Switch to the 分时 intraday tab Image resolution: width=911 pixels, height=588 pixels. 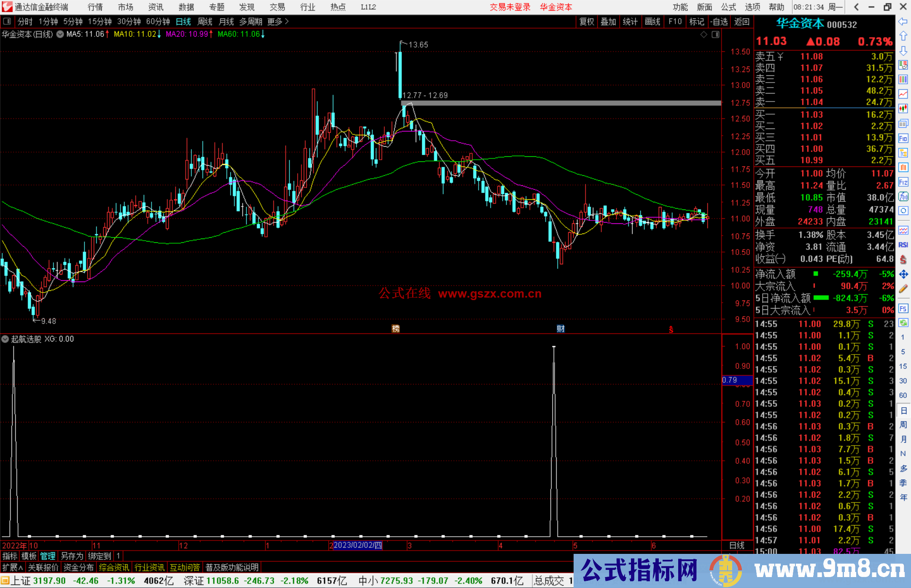pyautogui.click(x=25, y=21)
